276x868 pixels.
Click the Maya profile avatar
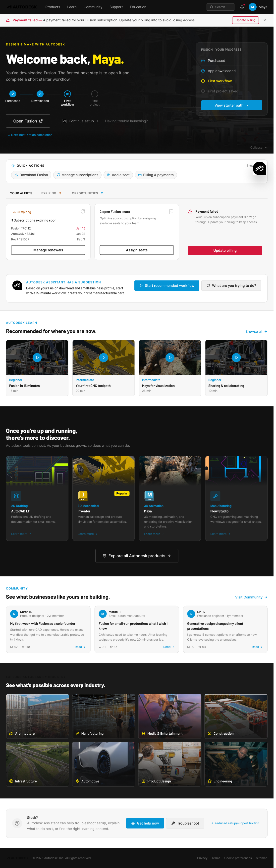(x=252, y=7)
